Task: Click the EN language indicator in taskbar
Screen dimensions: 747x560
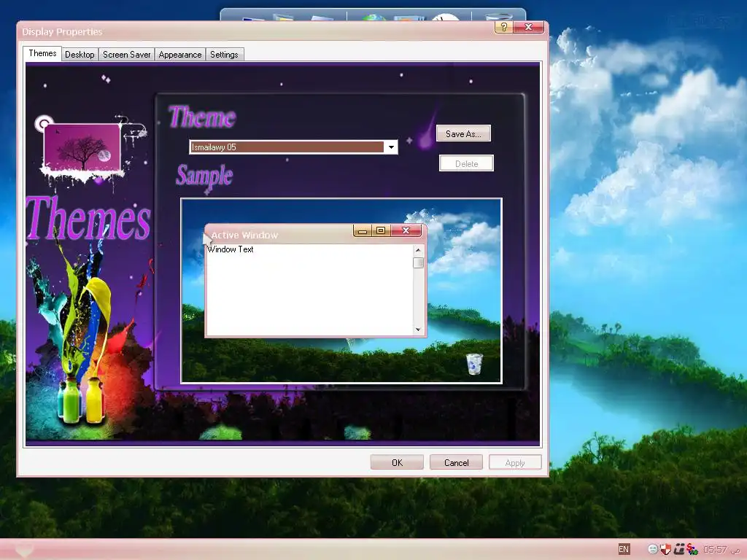Action: coord(624,550)
